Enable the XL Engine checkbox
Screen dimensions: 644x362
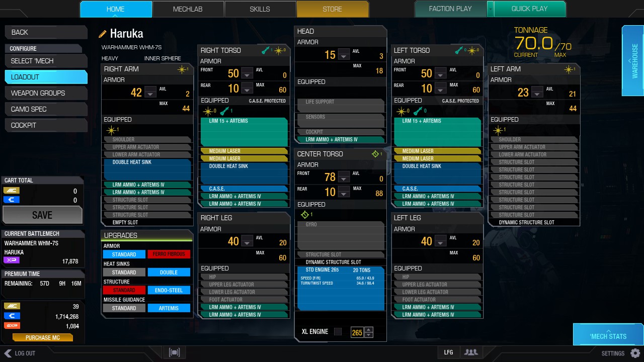[338, 332]
